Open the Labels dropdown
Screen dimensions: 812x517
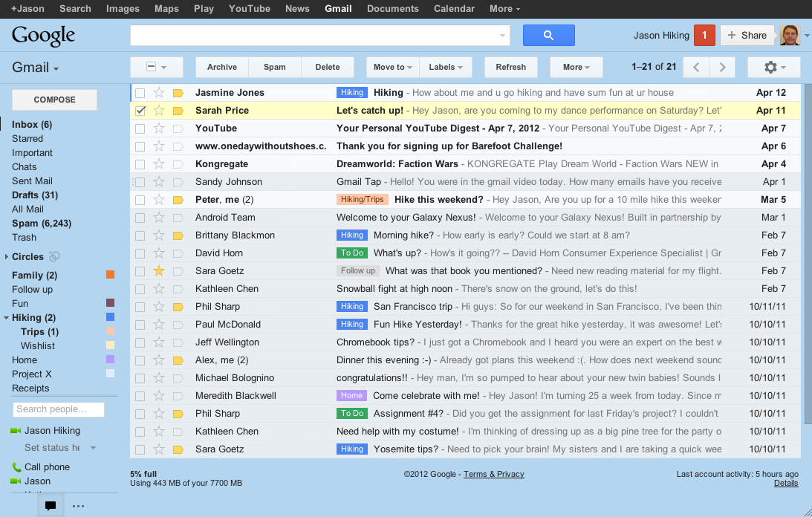pyautogui.click(x=445, y=68)
